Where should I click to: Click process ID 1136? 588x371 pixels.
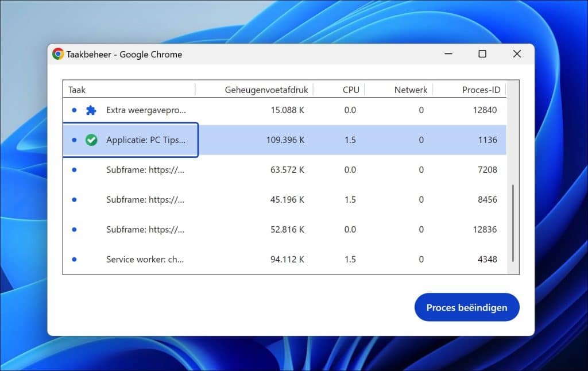click(x=488, y=140)
